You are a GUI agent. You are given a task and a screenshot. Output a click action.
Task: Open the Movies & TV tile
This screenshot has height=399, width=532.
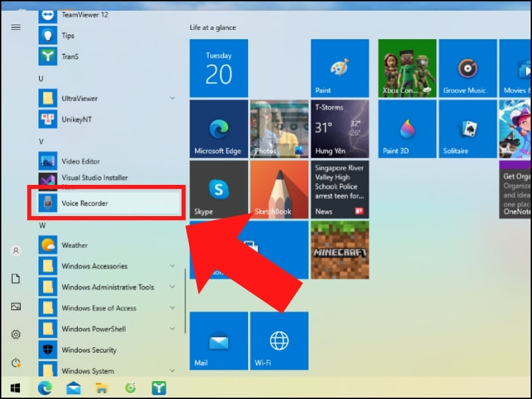pos(515,68)
